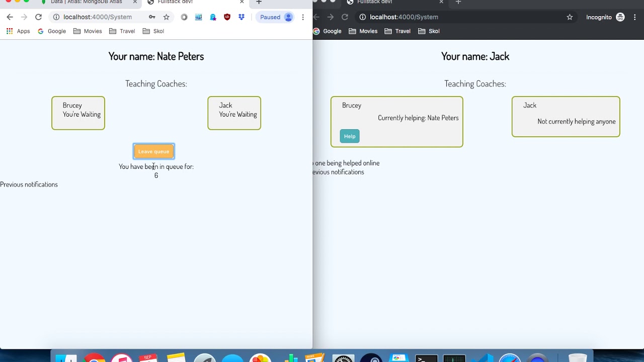Focus the address bar in left window
Image resolution: width=644 pixels, height=362 pixels.
click(97, 17)
